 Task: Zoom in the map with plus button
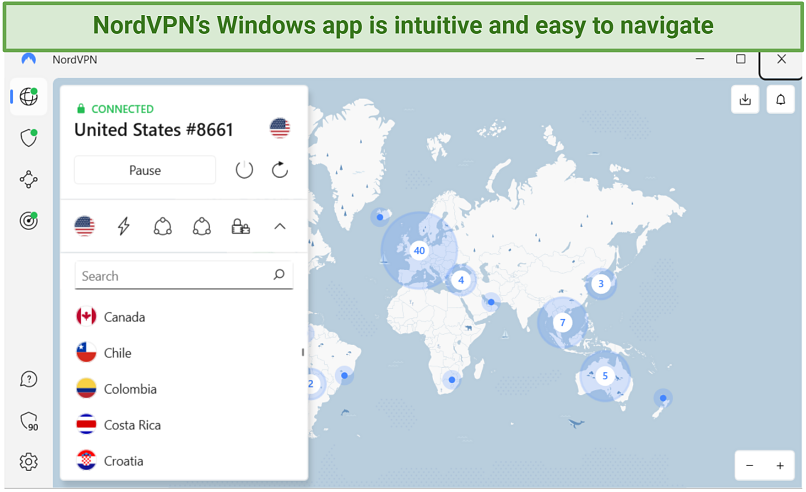[780, 465]
